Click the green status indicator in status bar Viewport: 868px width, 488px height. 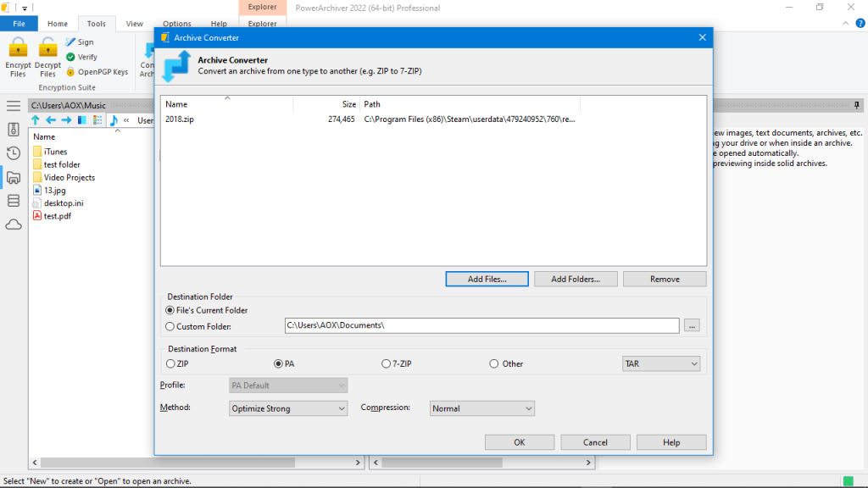848,481
